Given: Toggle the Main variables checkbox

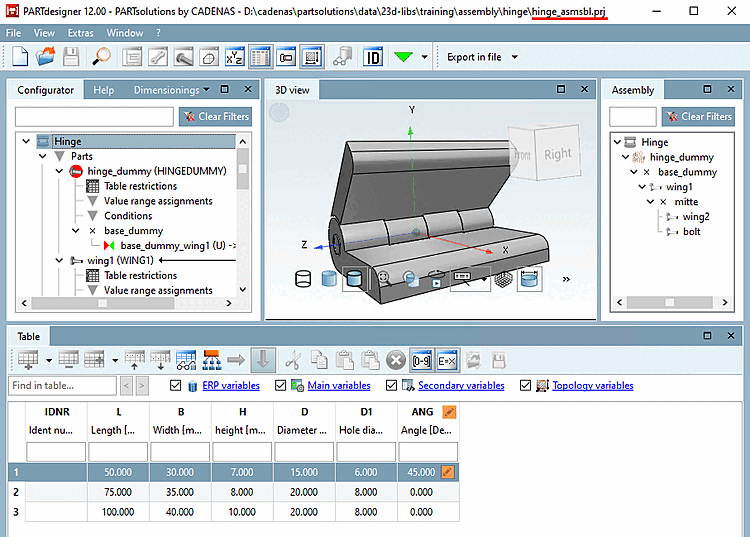Looking at the screenshot, I should 281,386.
